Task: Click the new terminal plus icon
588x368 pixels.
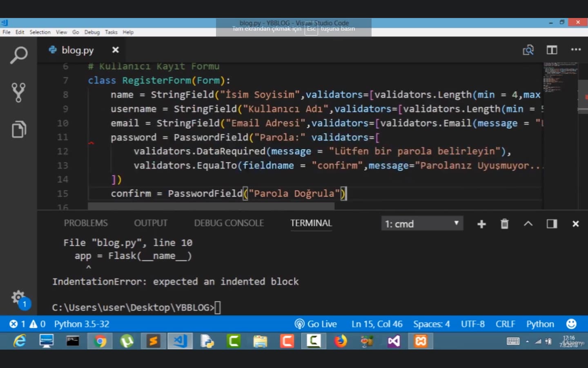Action: click(x=481, y=224)
